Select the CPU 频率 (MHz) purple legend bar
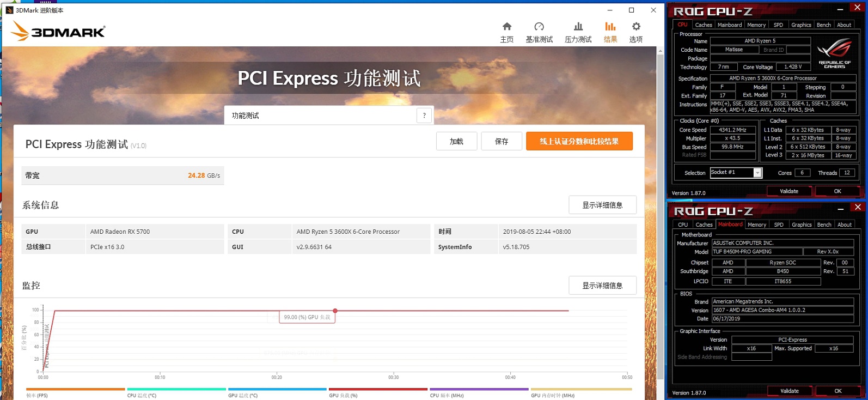The height and width of the screenshot is (400, 868). tap(479, 389)
